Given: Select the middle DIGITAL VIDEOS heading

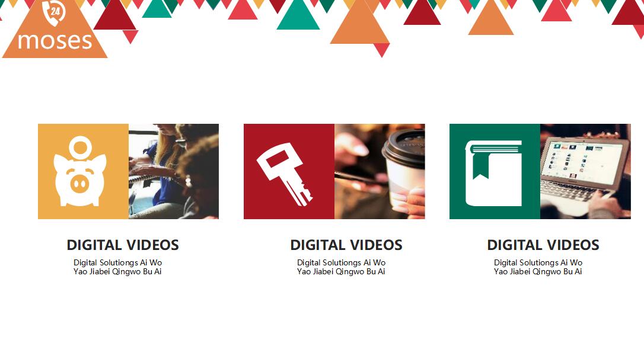Looking at the screenshot, I should click(346, 245).
